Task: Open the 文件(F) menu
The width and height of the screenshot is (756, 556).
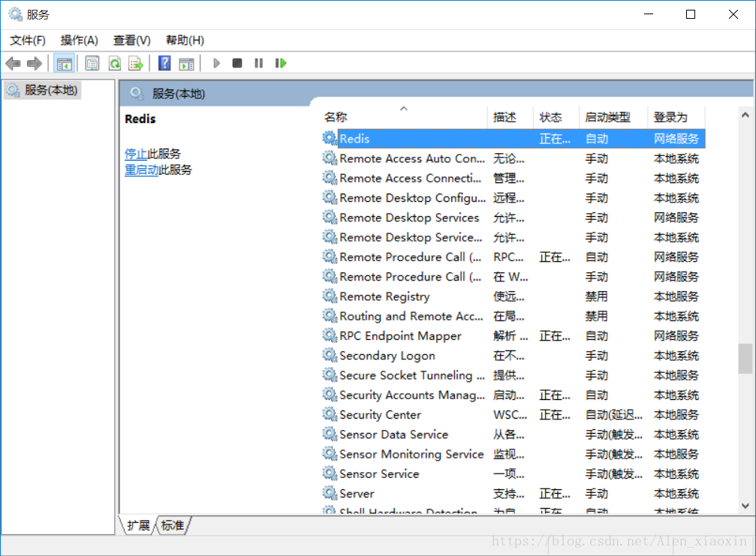Action: coord(28,41)
